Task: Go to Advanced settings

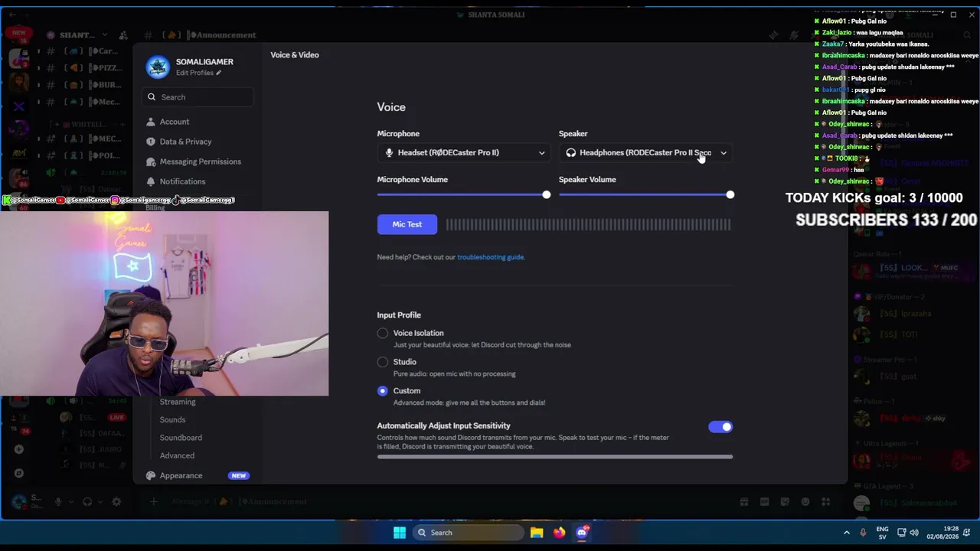Action: click(x=177, y=455)
